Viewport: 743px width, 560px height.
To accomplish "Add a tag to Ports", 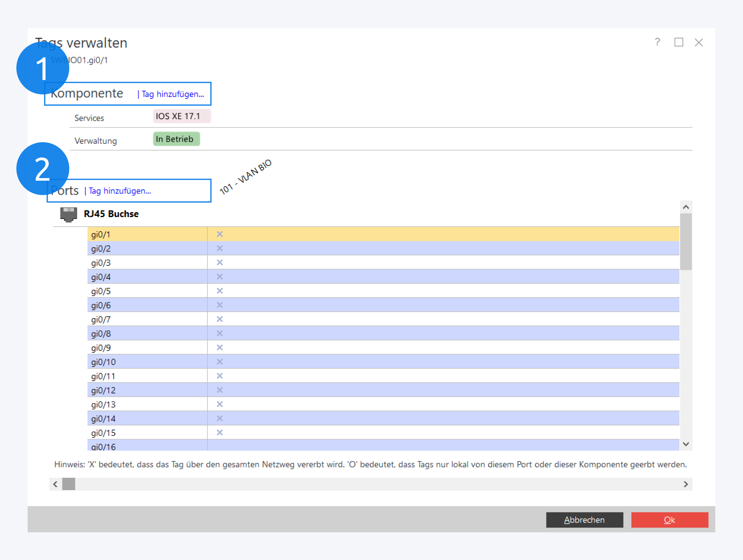I will tap(120, 191).
